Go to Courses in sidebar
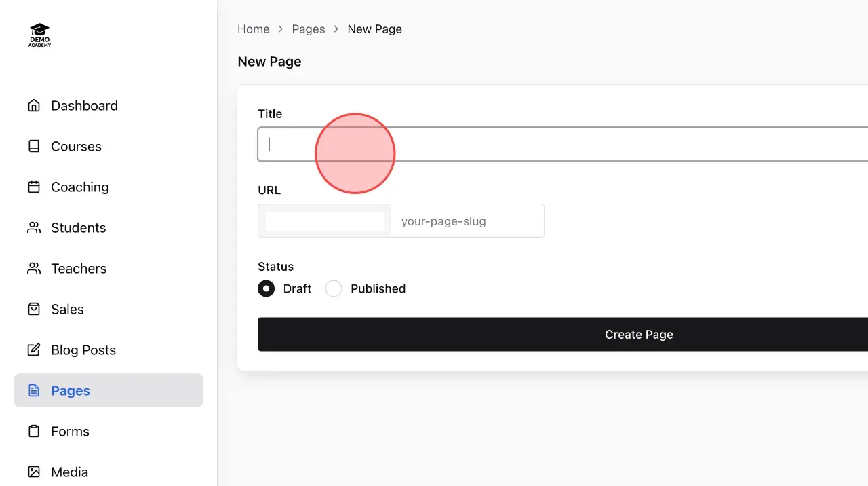The image size is (868, 486). [108, 146]
